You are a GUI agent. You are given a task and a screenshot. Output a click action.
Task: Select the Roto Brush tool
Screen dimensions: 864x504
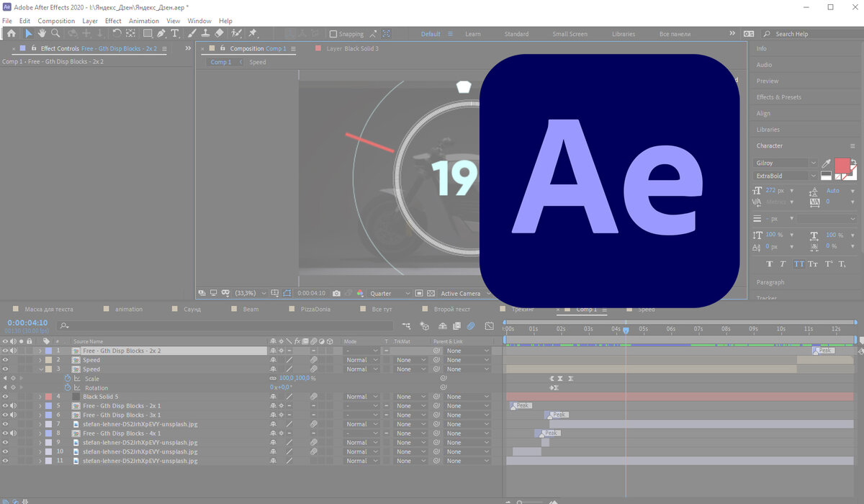(x=237, y=33)
